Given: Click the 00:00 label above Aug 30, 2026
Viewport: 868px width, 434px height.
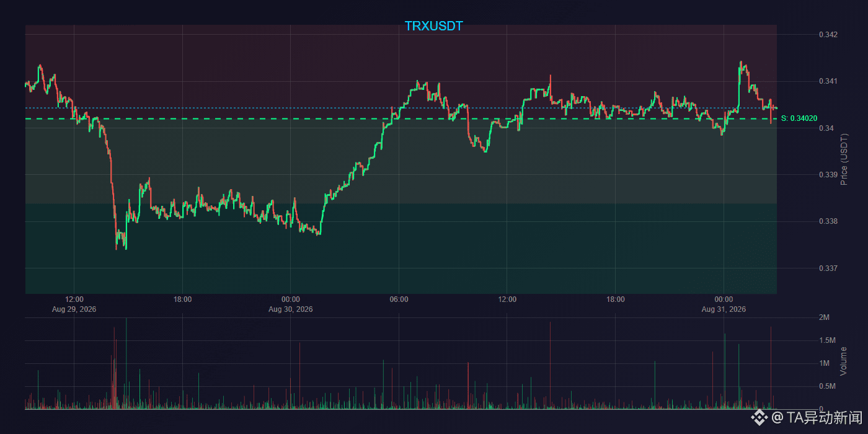Looking at the screenshot, I should tap(291, 299).
